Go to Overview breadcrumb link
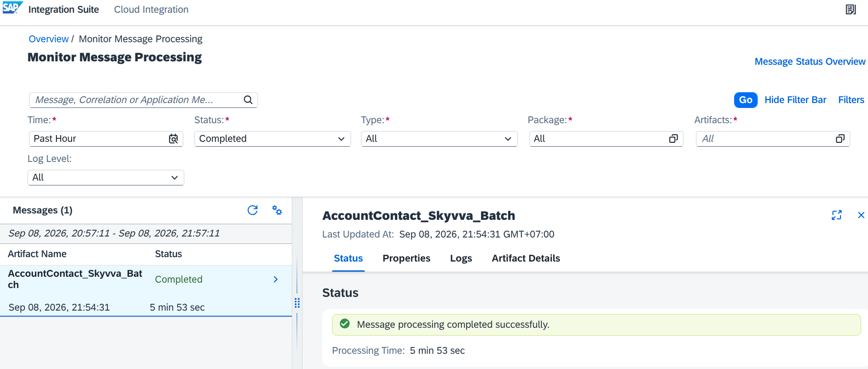Screen dimensions: 868x369 tap(49, 39)
